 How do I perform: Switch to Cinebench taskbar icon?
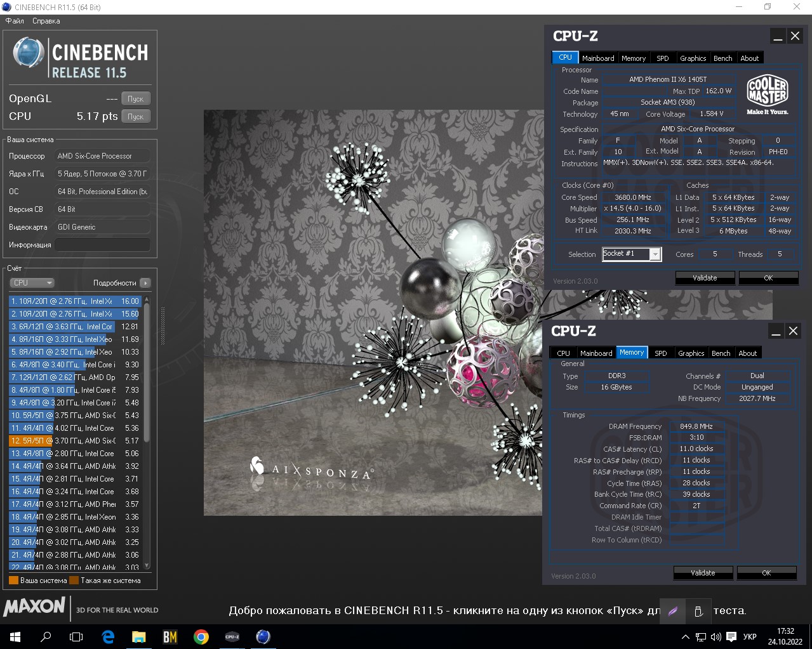pyautogui.click(x=263, y=636)
